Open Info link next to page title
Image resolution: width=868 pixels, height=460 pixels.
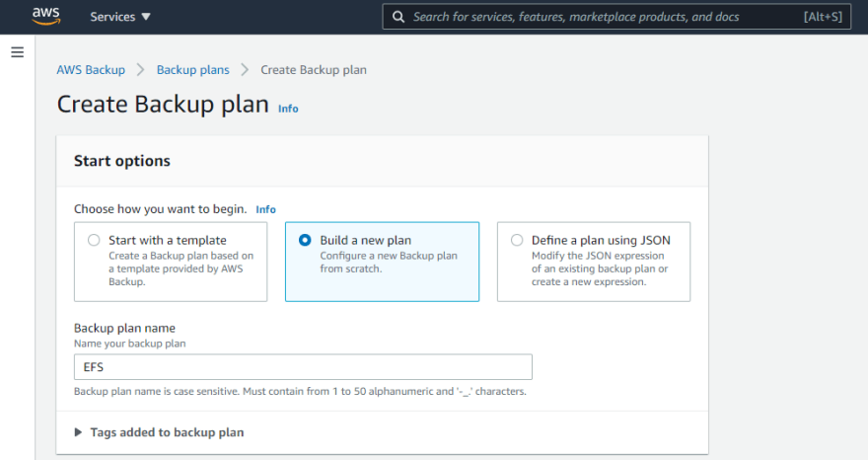click(x=288, y=109)
